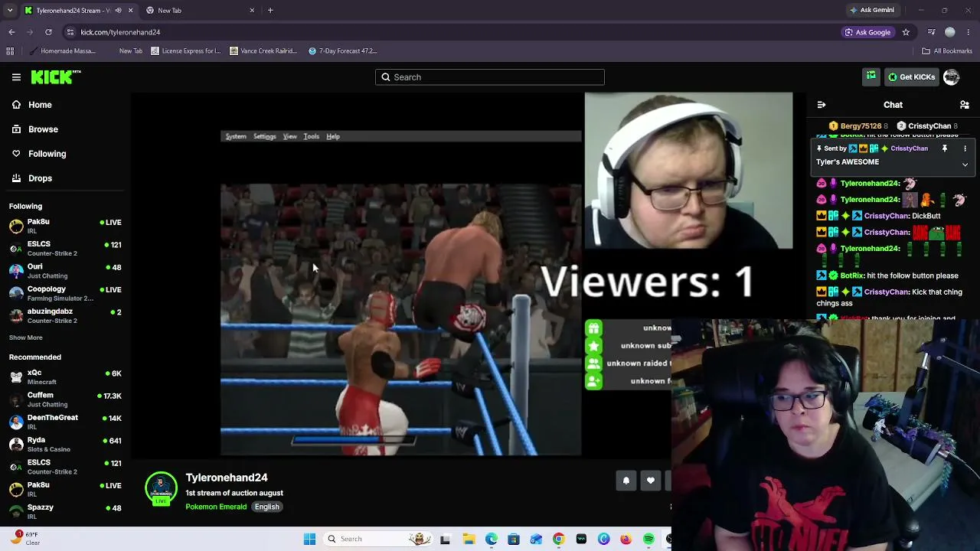Open the emulator View menu
Image resolution: width=980 pixels, height=551 pixels.
click(x=290, y=136)
